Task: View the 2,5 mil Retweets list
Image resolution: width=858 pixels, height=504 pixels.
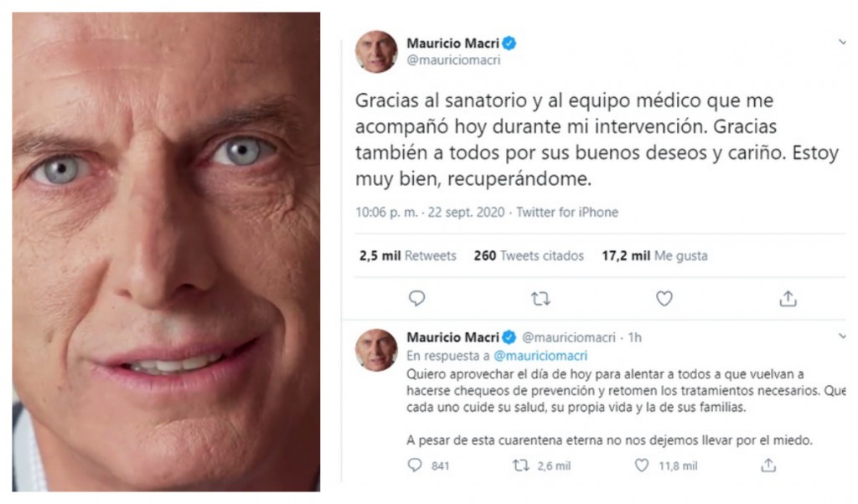Action: pos(408,256)
